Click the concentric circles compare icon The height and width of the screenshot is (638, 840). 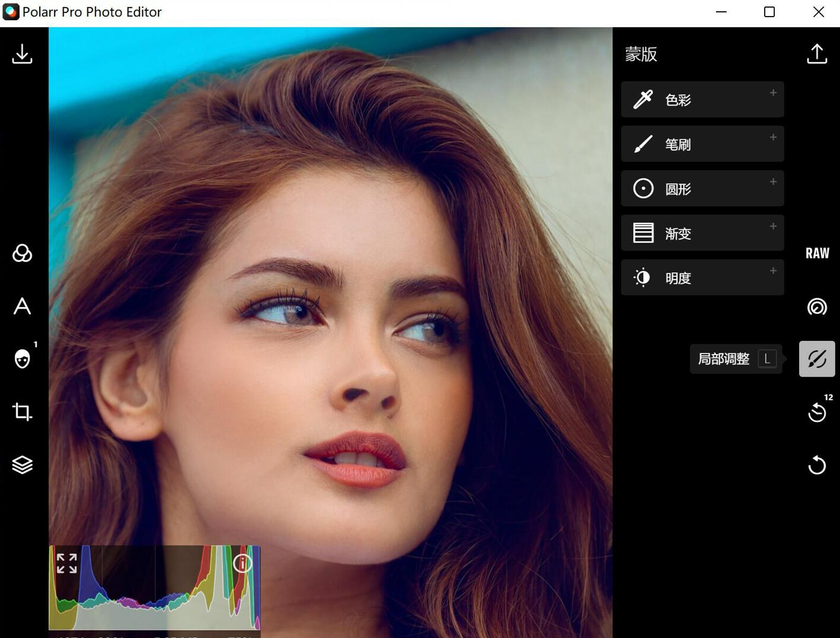[817, 307]
